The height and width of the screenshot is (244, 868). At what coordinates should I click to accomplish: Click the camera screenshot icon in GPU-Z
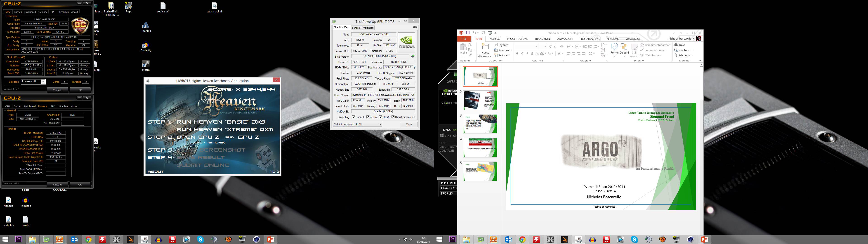(x=415, y=27)
